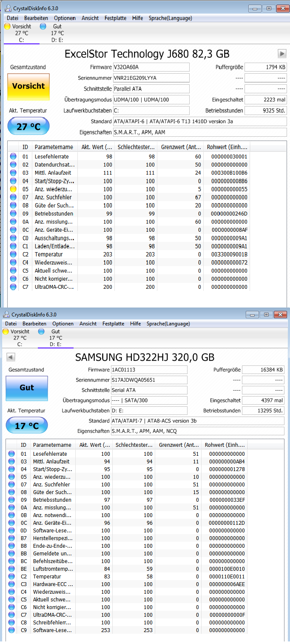Image resolution: width=290 pixels, height=644 pixels.
Task: Open Bearbeiten menu in bottom window
Action: (x=34, y=324)
